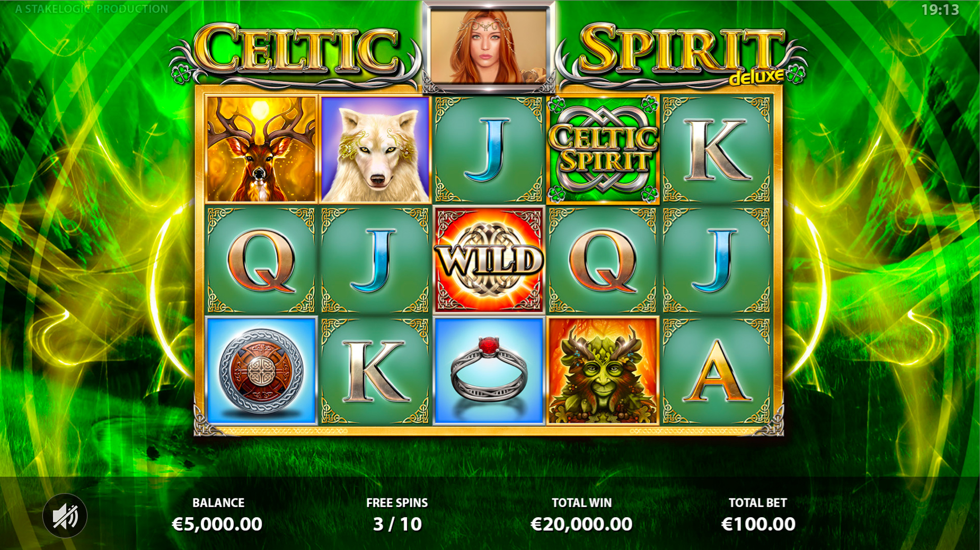Tap the red WILD symbol
Viewport: 980px width, 550px height.
click(489, 260)
